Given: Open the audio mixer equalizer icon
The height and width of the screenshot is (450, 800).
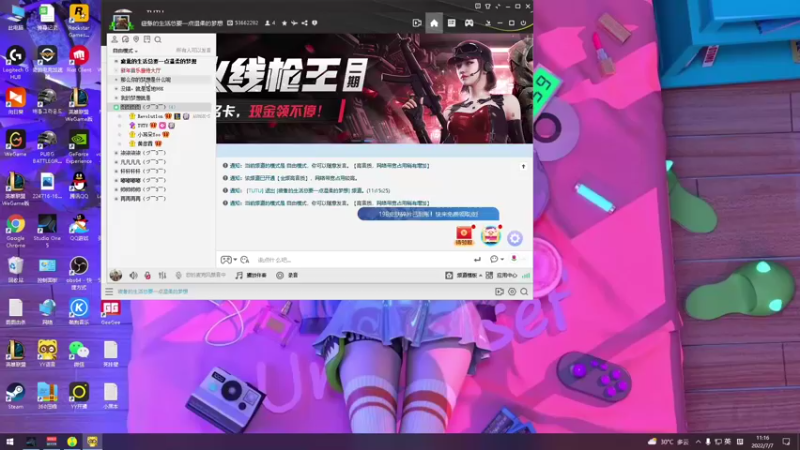Looking at the screenshot, I should (x=162, y=276).
